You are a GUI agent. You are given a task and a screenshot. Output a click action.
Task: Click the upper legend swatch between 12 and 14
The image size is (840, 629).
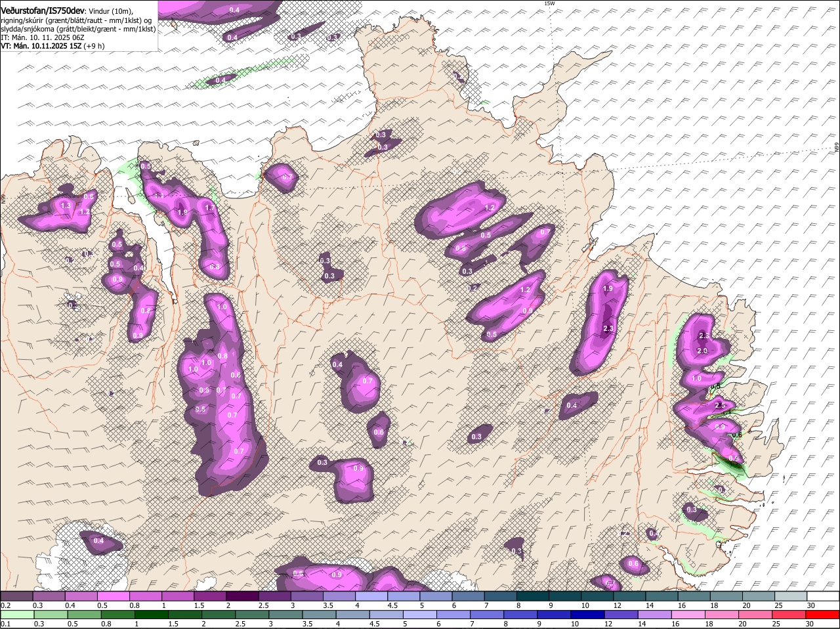629,596
